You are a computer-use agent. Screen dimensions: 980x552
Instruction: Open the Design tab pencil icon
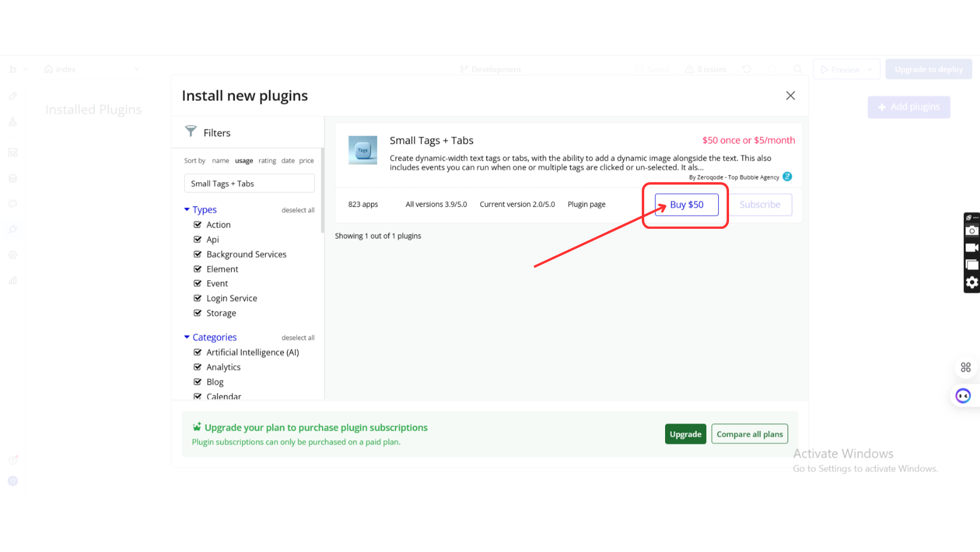(13, 96)
